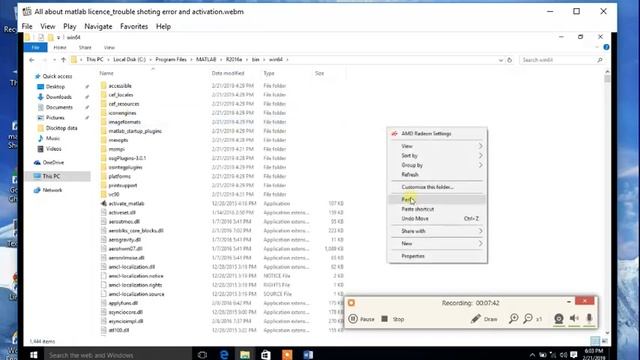The image size is (640, 360).
Task: Open the Navigate menu
Action: pos(98,27)
